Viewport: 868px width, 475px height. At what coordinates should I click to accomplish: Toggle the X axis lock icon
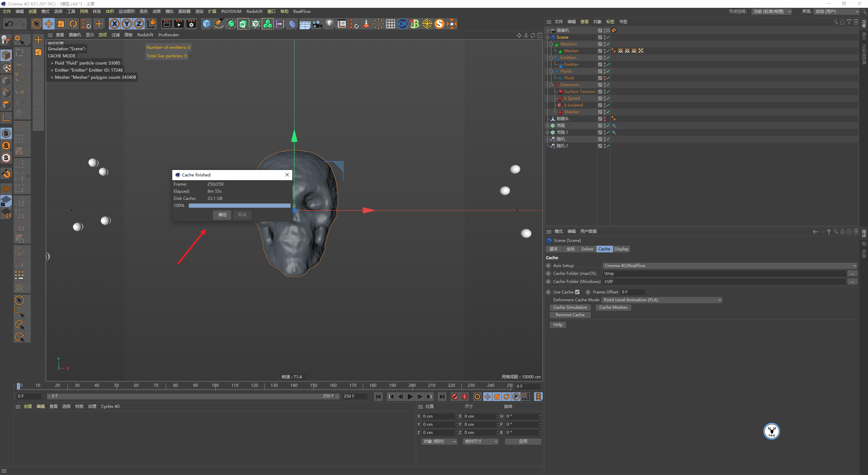115,24
